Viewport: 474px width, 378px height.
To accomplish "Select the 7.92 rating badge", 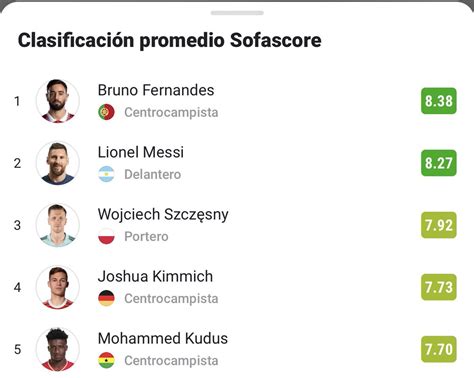I will coord(439,225).
